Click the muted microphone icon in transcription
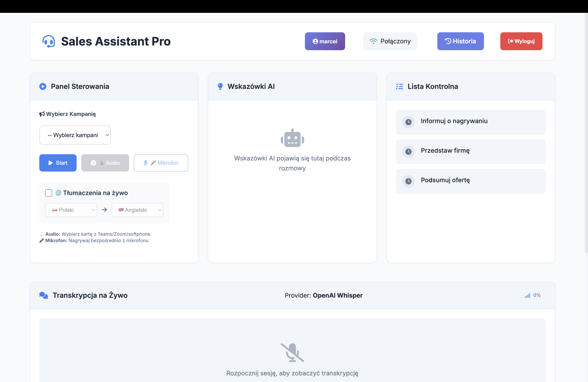Viewport: 588px width, 382px height. [x=292, y=353]
